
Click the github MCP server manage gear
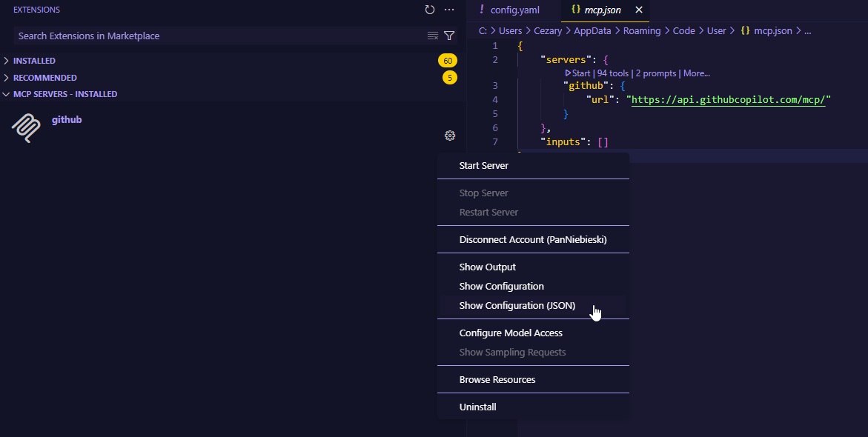(x=450, y=136)
